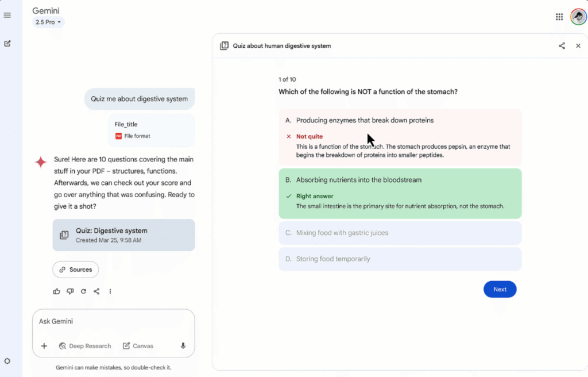Viewport: 588px width, 377px height.
Task: Click the pepsin explanation text under answer A
Action: click(403, 151)
